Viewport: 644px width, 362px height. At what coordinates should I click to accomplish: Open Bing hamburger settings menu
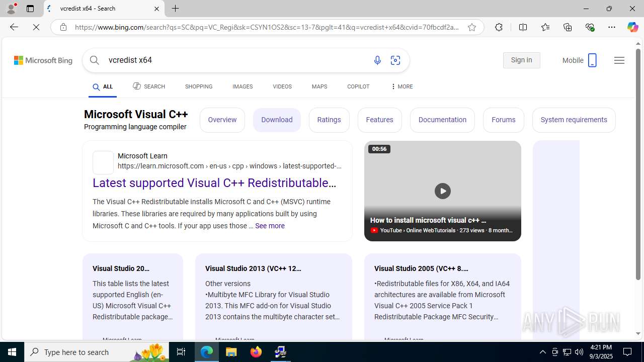[x=619, y=60]
